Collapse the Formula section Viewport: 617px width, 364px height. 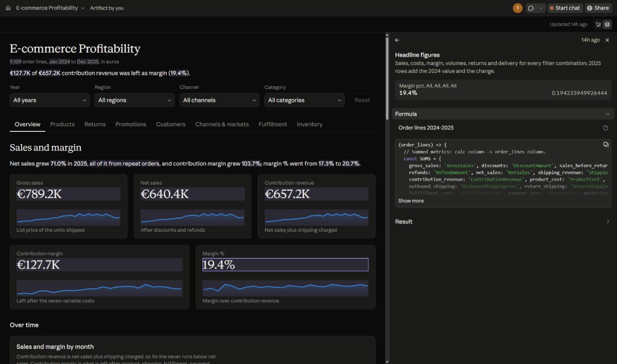click(x=503, y=114)
